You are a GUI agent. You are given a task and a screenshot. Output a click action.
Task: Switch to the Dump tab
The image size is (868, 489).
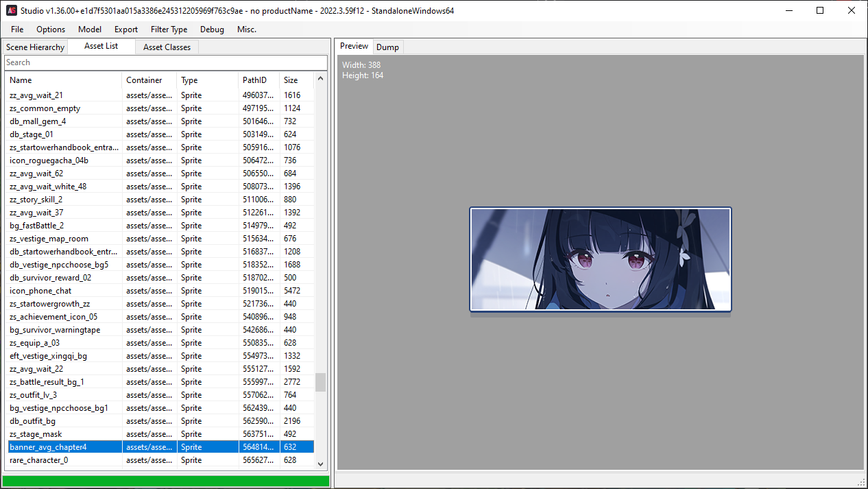387,47
